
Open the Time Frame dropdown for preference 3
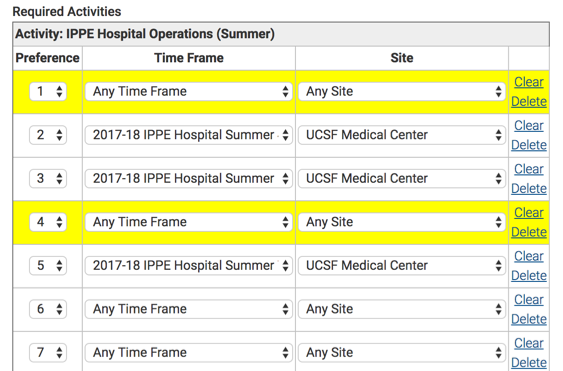(189, 178)
